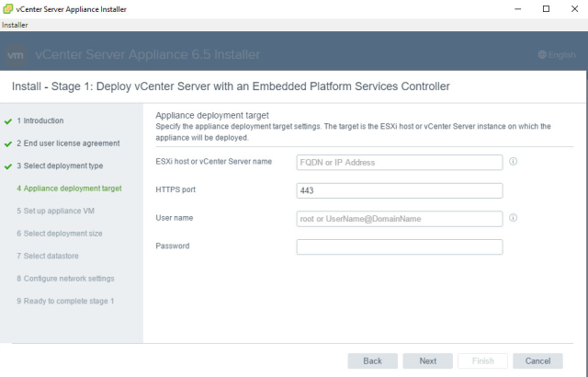This screenshot has width=588, height=377.
Task: Open English language selector
Action: pyautogui.click(x=557, y=55)
